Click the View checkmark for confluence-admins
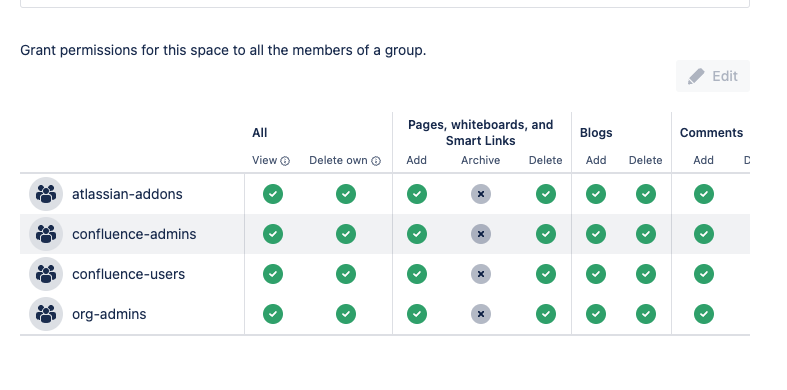787x390 pixels. tap(273, 234)
